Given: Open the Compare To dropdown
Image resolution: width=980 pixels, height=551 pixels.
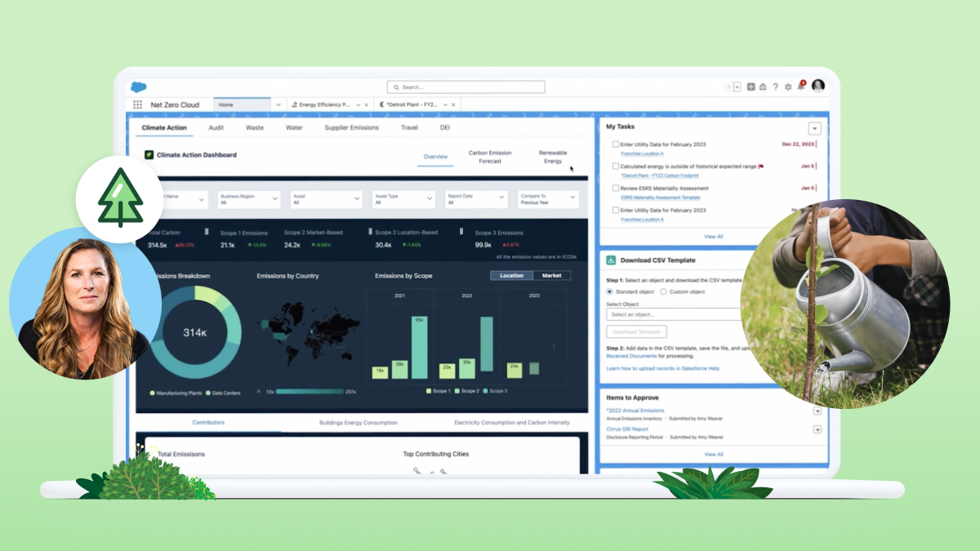Looking at the screenshot, I should (x=548, y=198).
